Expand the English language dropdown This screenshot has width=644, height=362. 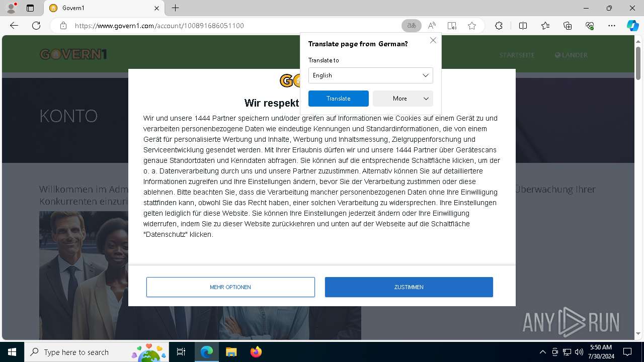[370, 75]
